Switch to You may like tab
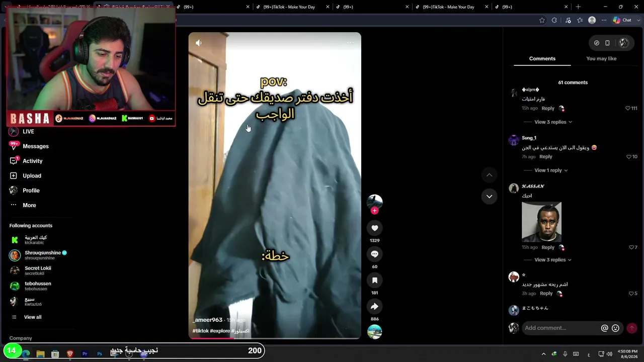644x362 pixels. [x=601, y=59]
